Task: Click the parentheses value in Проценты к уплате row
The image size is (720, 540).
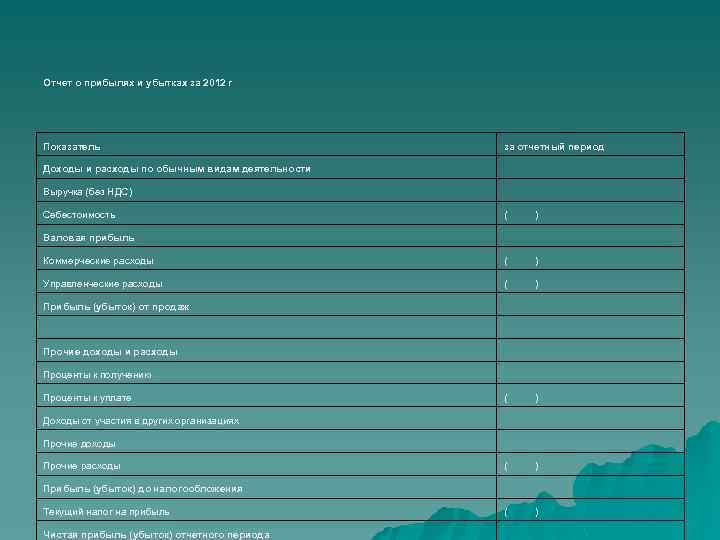Action: (522, 398)
